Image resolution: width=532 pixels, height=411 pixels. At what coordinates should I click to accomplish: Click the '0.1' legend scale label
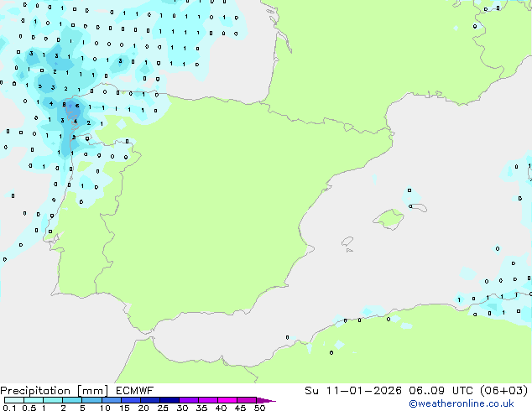(8, 408)
